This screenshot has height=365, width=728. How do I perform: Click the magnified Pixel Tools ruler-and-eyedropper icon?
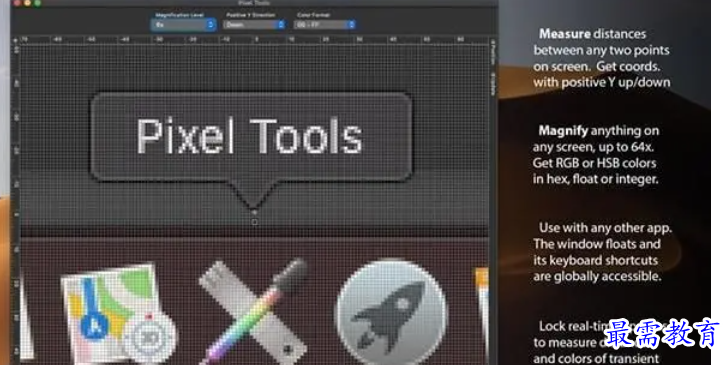(253, 312)
